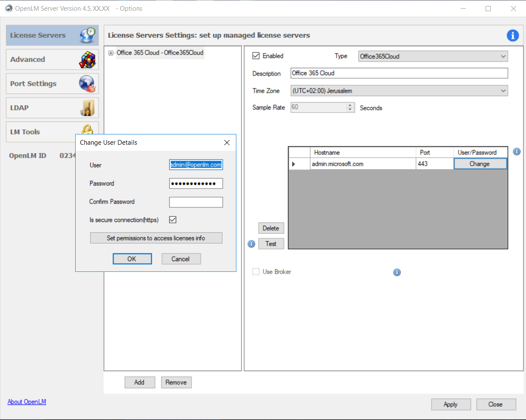This screenshot has height=420, width=526.
Task: Open the About OpenLM link
Action: click(27, 402)
